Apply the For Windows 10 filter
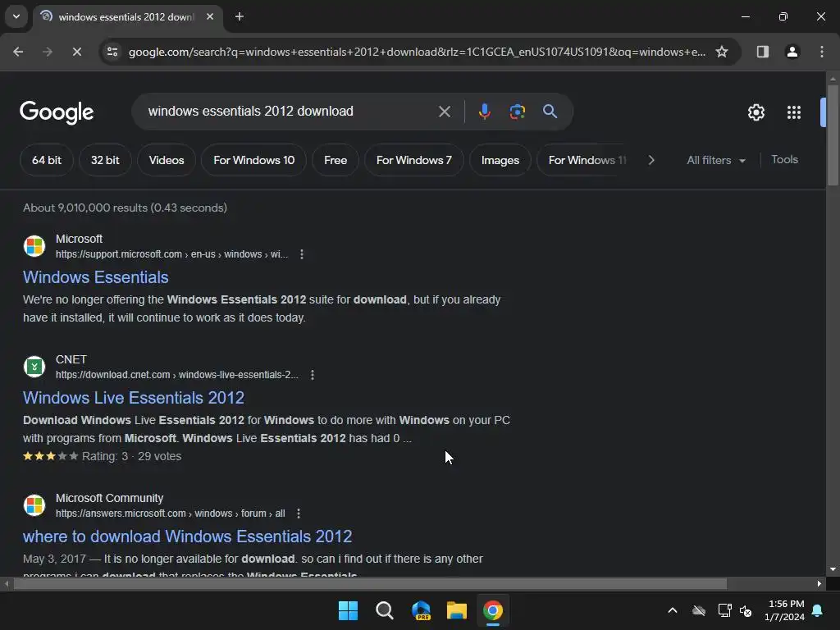The height and width of the screenshot is (630, 840). click(254, 160)
